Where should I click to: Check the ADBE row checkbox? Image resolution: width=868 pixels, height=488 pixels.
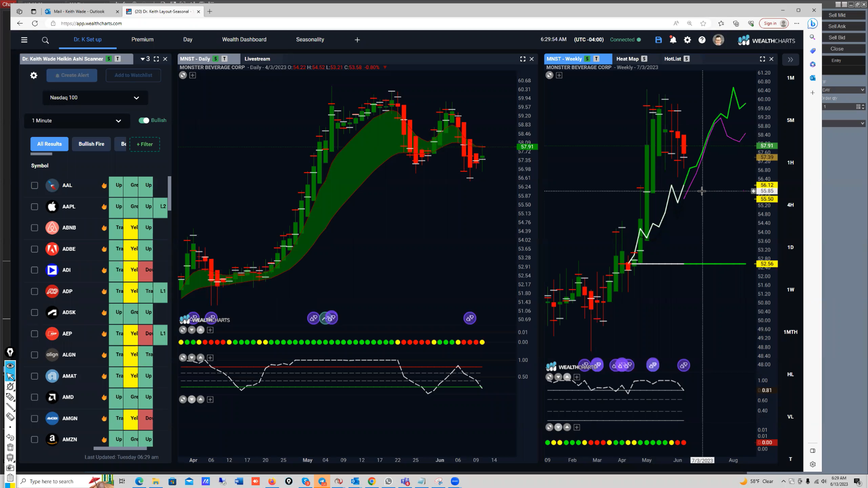point(34,249)
